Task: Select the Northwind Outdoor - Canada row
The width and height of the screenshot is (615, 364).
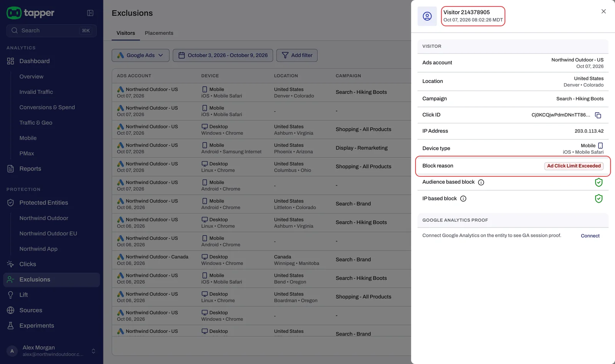Action: tap(261, 260)
